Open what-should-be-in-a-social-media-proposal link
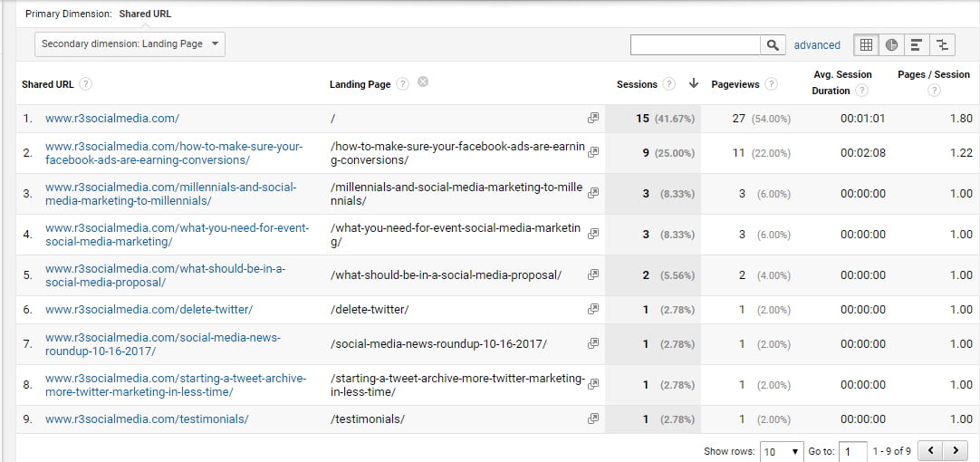 (x=166, y=275)
